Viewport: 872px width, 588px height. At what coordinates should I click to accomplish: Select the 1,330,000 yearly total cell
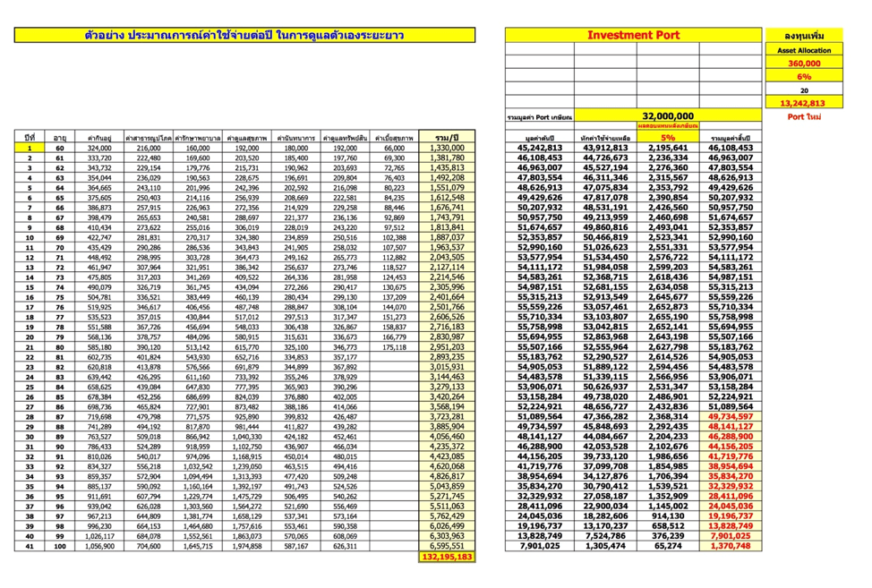(x=447, y=148)
